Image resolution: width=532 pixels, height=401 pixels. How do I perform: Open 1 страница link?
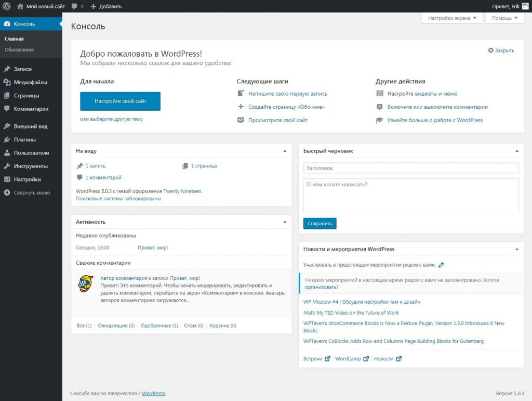click(204, 166)
